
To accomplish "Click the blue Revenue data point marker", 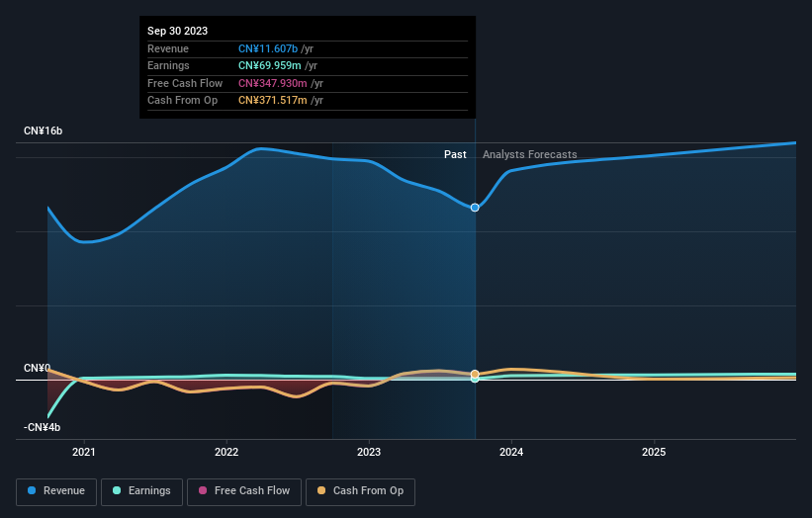I will point(475,208).
